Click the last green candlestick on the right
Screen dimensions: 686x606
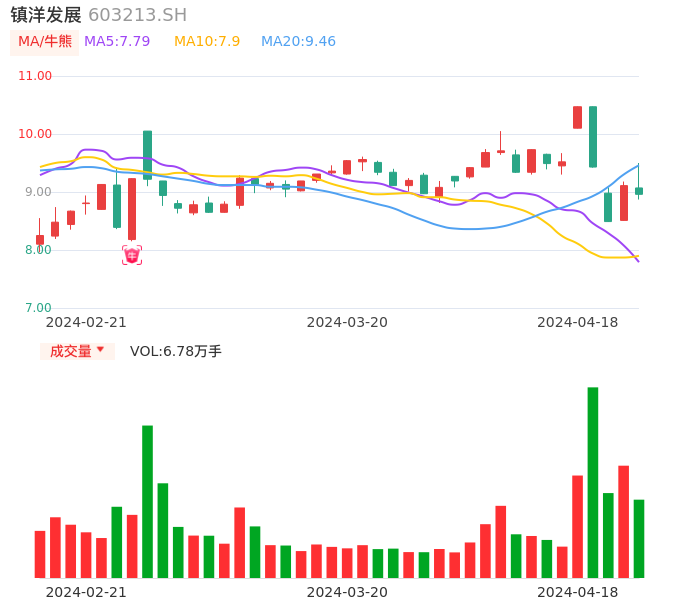[639, 191]
